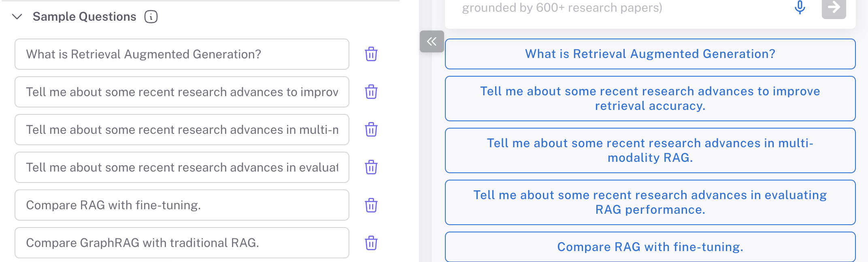
Task: Ask 'What is Retrieval Augmented Generation?' suggestion
Action: (x=650, y=54)
